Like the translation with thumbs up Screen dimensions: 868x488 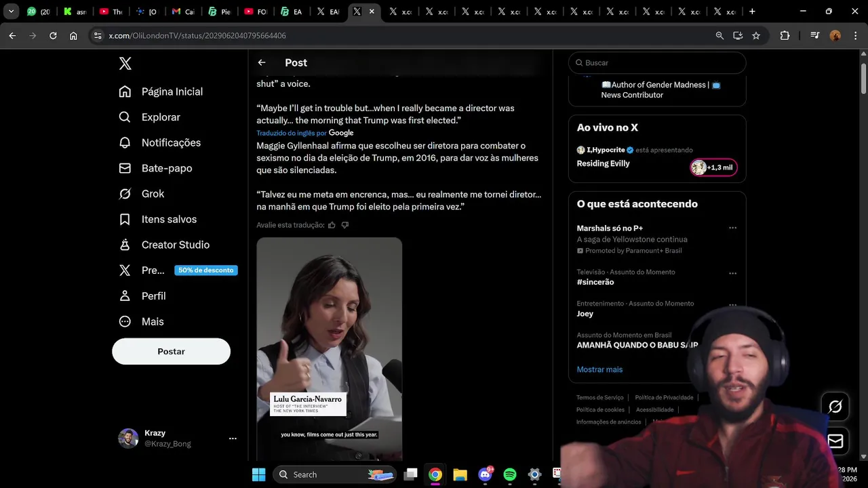click(332, 225)
